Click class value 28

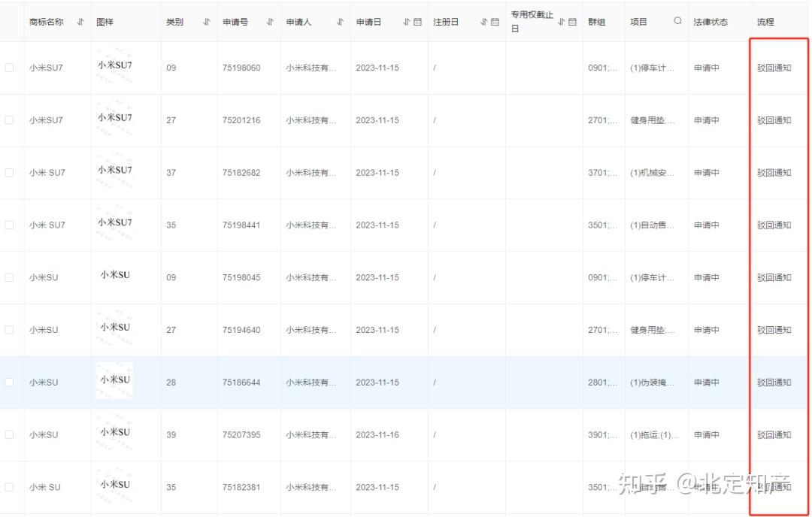171,382
